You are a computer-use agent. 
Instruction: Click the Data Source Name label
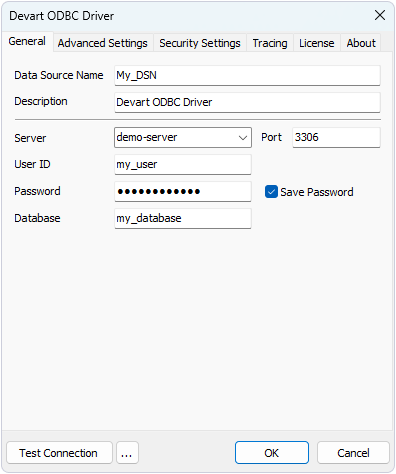click(x=59, y=75)
